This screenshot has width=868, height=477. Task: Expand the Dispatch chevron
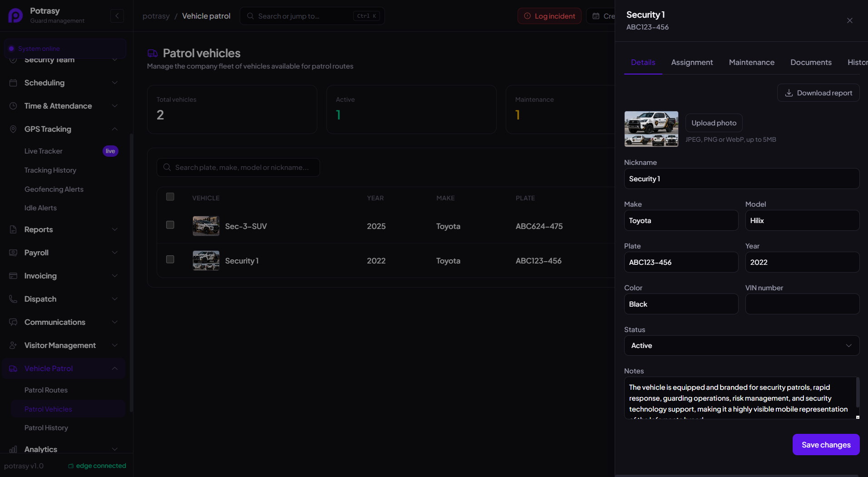click(x=115, y=299)
